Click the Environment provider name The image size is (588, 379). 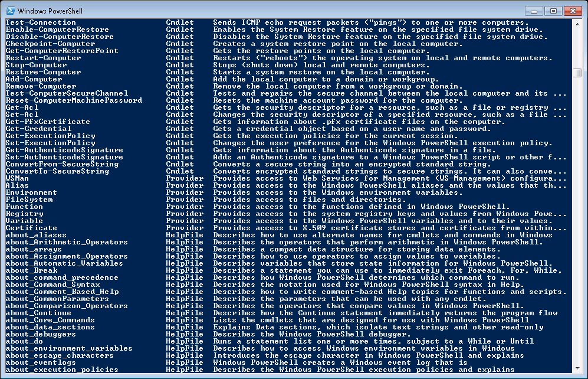point(31,193)
